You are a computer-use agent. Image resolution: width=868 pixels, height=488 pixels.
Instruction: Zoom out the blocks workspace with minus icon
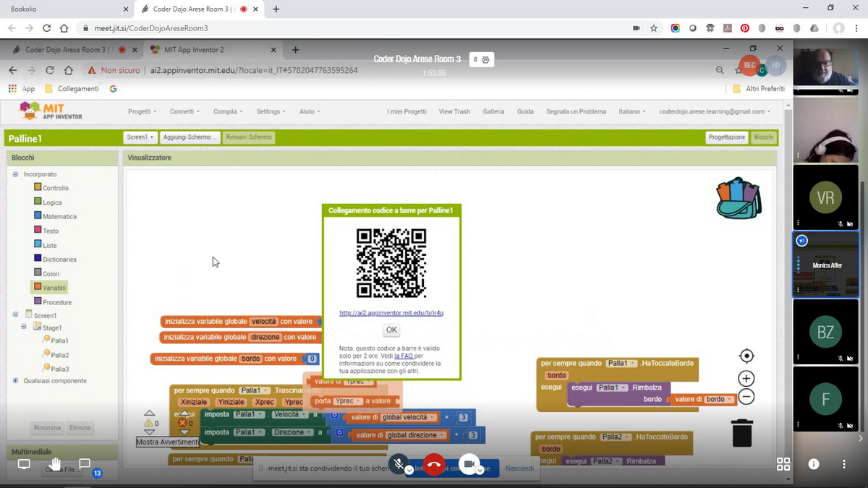(746, 397)
